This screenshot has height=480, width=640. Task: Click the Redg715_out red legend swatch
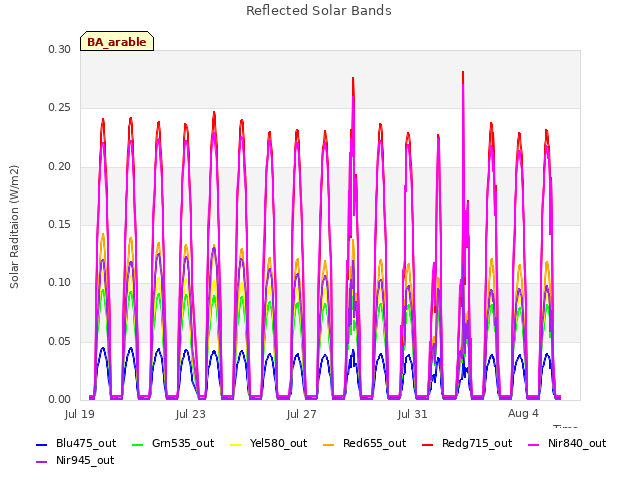[x=427, y=444]
